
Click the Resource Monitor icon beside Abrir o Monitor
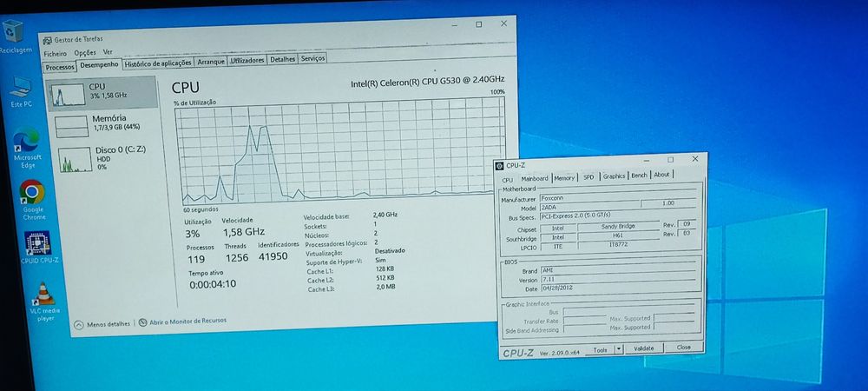143,321
